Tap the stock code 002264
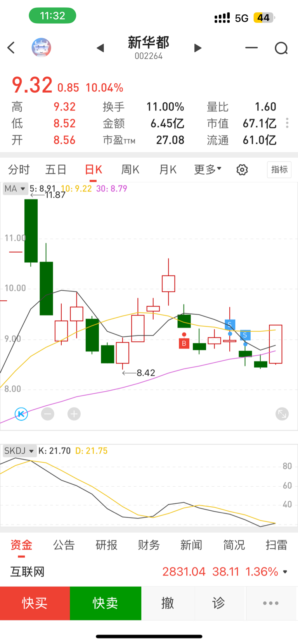This screenshot has width=298, height=644. pos(149,56)
